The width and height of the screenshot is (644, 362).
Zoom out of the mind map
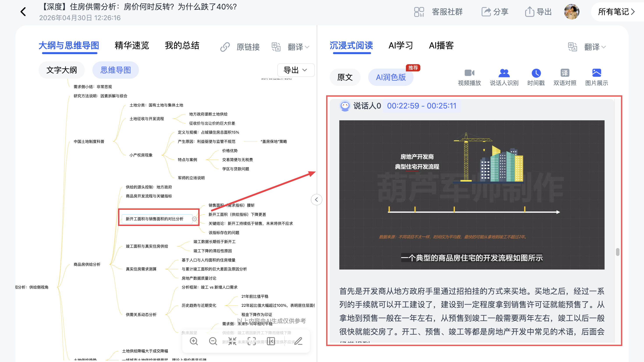click(213, 341)
